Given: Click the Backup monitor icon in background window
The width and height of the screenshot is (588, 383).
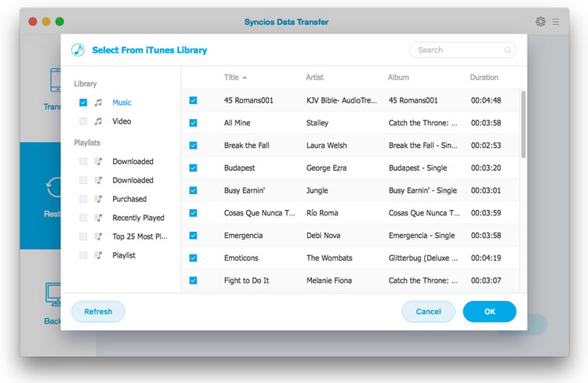Looking at the screenshot, I should tap(53, 294).
